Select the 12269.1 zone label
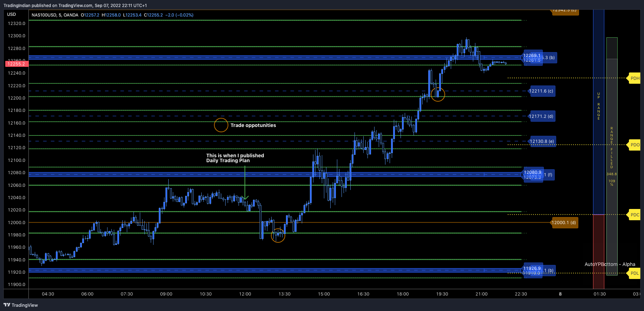This screenshot has width=644, height=311. coord(532,56)
